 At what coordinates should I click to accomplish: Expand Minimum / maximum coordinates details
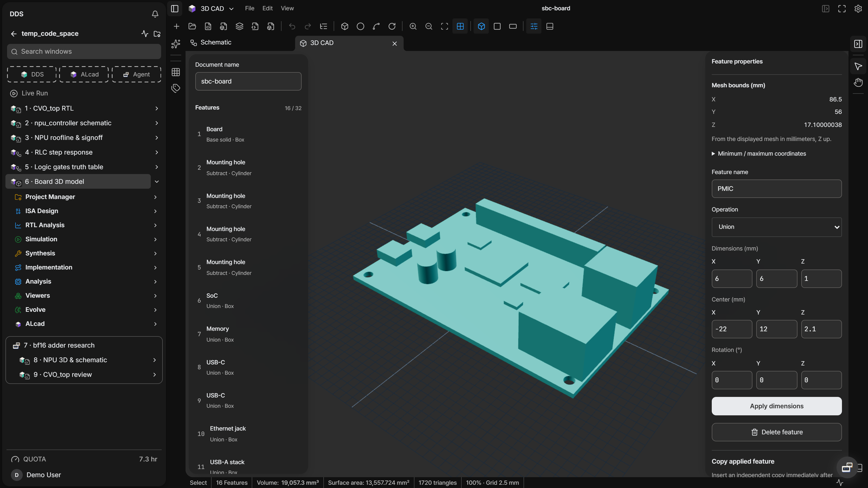[x=758, y=153]
